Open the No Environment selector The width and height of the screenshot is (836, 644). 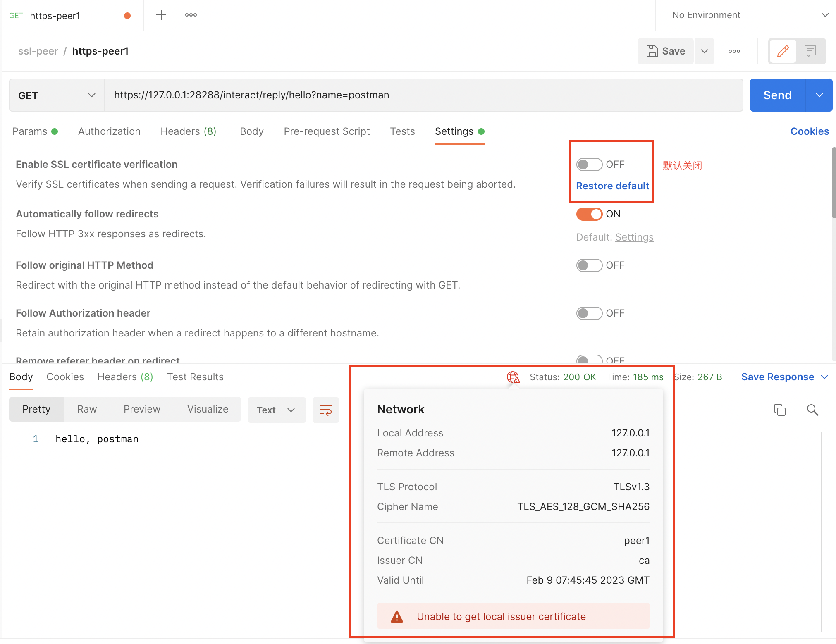pyautogui.click(x=744, y=15)
